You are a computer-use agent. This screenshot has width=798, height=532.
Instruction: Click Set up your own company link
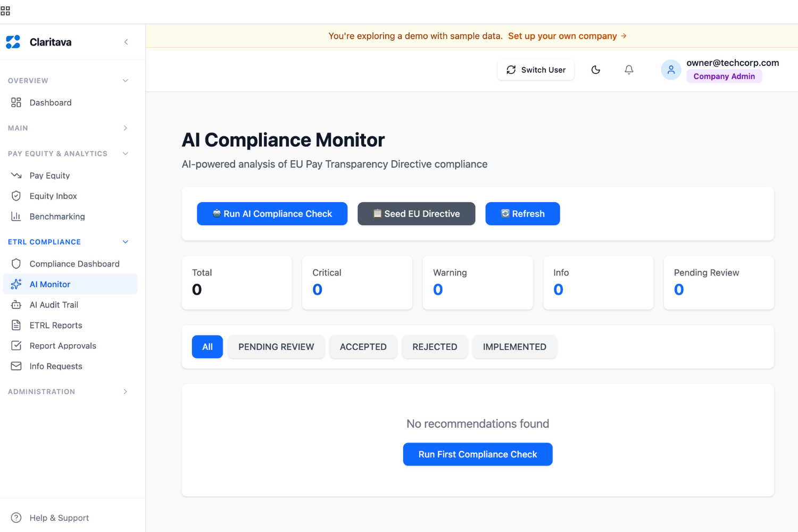[x=567, y=36]
